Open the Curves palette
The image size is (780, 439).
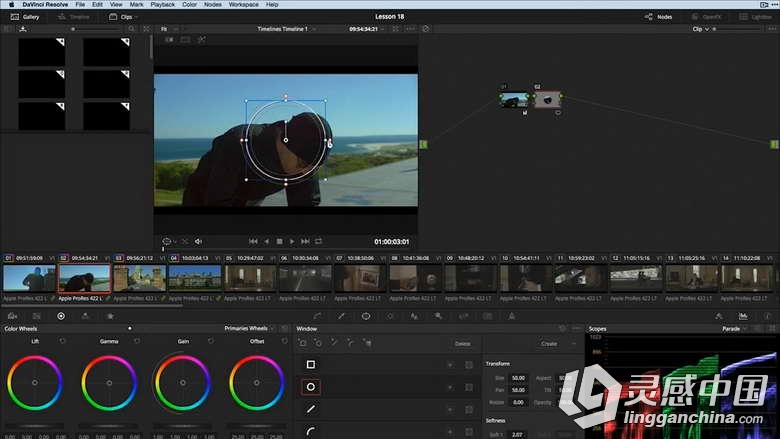click(x=317, y=316)
